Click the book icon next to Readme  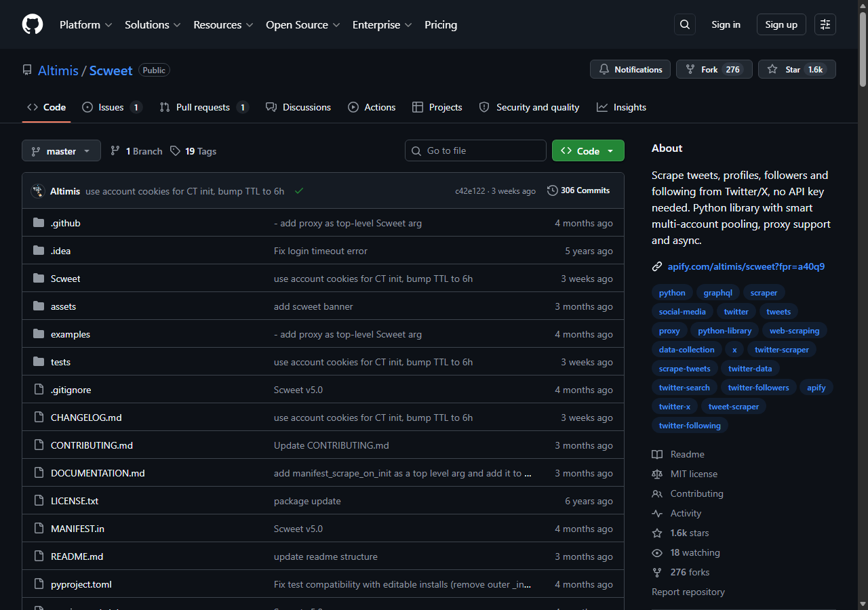[x=657, y=454]
